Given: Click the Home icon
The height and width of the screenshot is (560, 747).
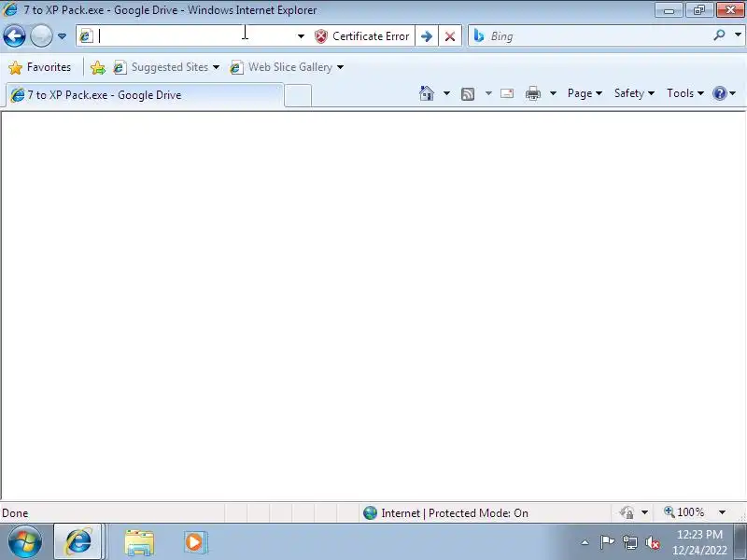Looking at the screenshot, I should coord(427,93).
